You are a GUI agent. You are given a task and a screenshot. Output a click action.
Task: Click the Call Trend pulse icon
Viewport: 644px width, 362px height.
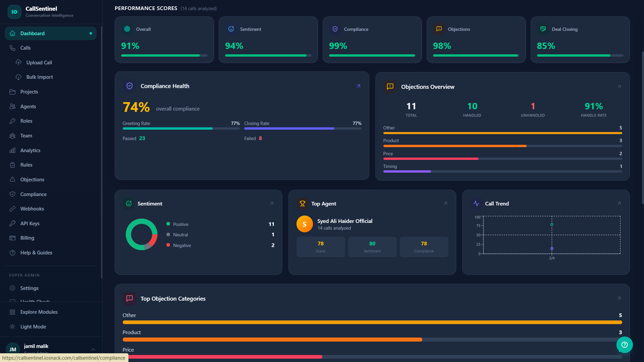pos(476,203)
